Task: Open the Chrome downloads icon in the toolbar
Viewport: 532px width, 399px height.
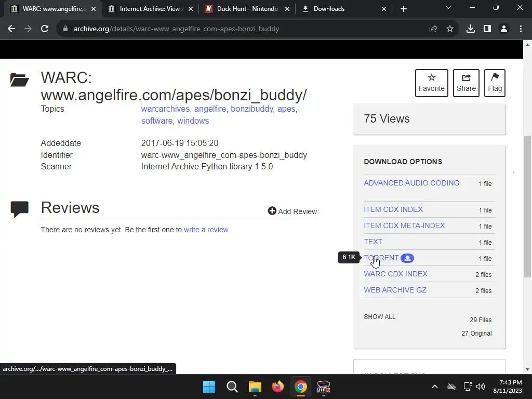Action: (471, 29)
